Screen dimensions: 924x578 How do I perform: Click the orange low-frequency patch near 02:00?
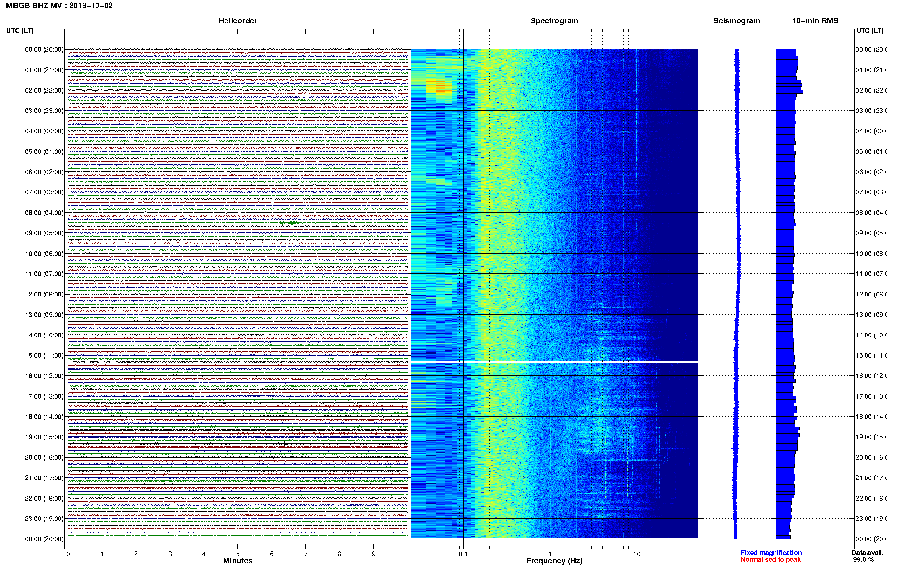click(439, 87)
